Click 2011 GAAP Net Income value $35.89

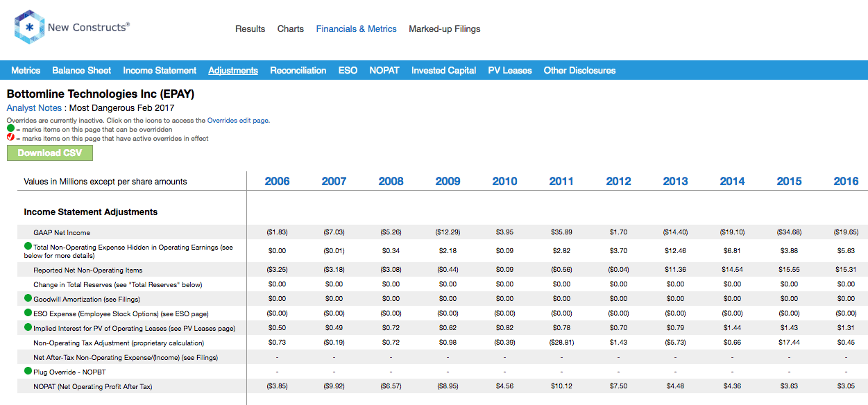click(x=561, y=232)
